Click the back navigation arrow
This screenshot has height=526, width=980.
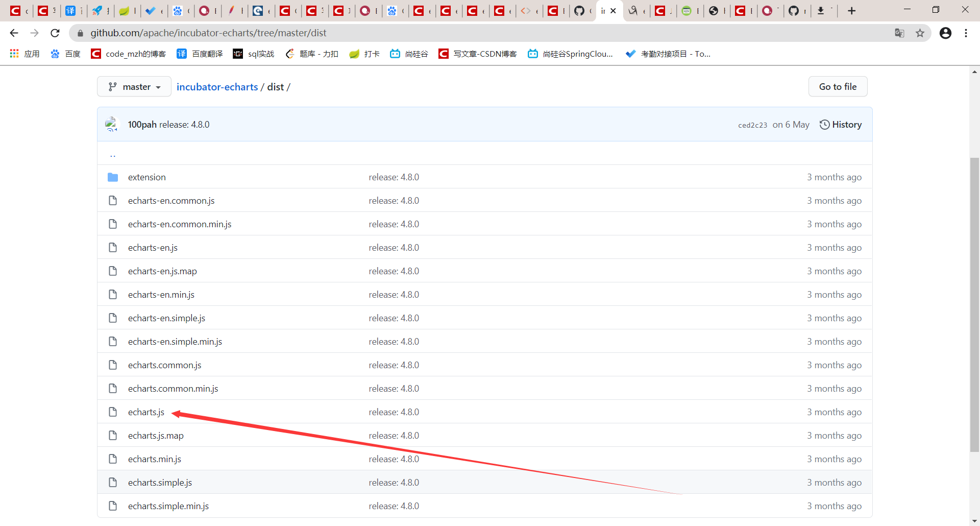[x=13, y=33]
